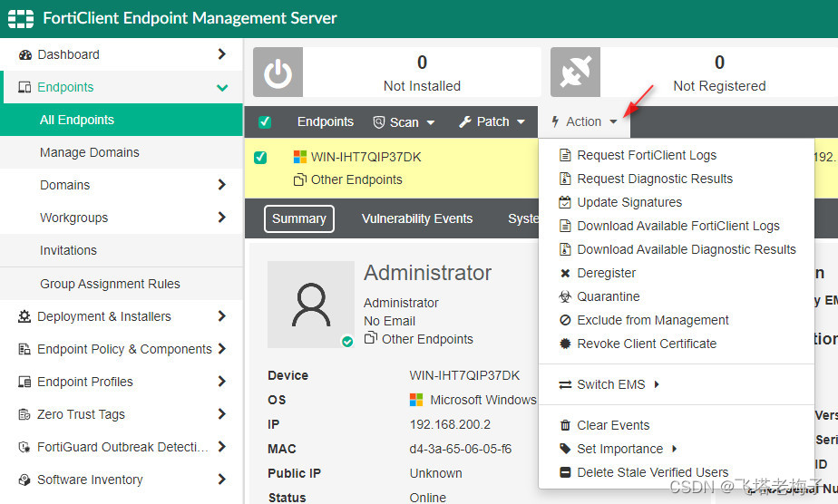Click the Device value WIN-IHT7QIP37DK in summary
Viewport: 838px width, 504px height.
coord(464,375)
